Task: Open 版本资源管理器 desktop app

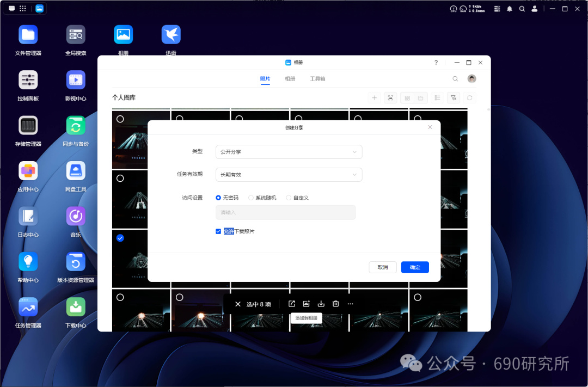Action: 76,262
